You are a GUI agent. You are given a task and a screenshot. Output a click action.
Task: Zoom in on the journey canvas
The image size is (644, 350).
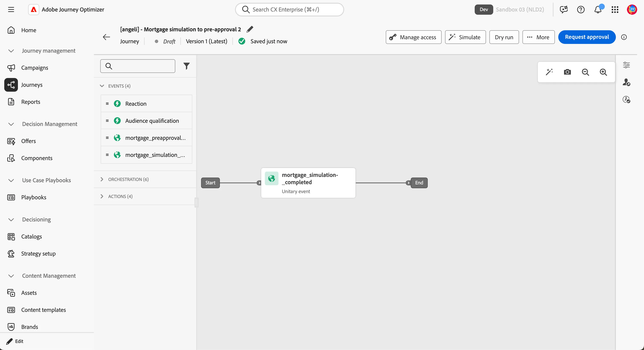coord(603,72)
